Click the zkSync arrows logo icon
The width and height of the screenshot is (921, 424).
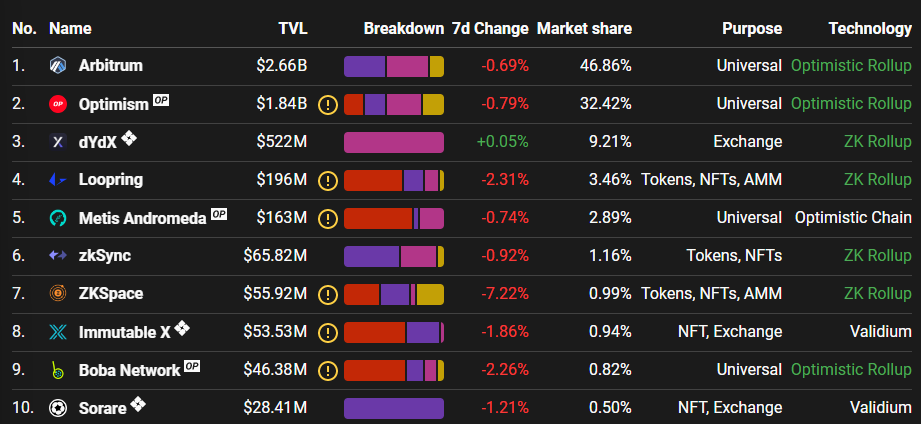pyautogui.click(x=58, y=255)
